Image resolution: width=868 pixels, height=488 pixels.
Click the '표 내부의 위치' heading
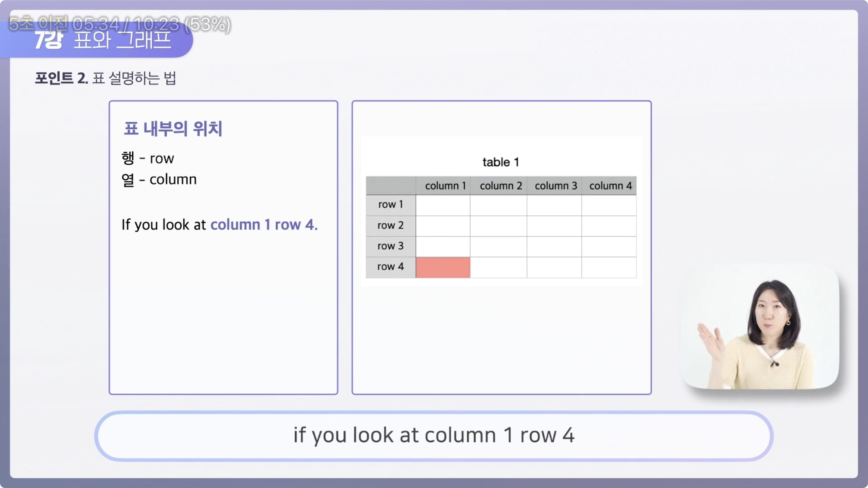[x=173, y=129]
